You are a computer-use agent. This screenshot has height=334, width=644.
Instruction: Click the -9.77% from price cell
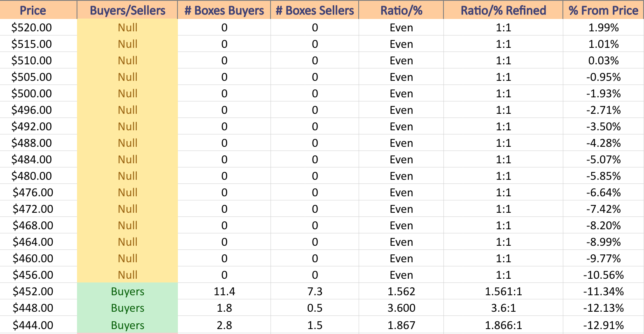click(604, 259)
